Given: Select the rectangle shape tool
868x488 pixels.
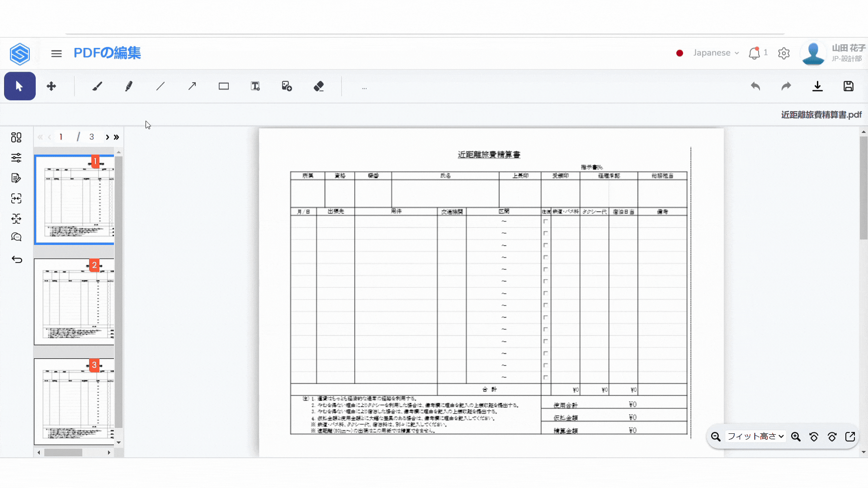Looking at the screenshot, I should (x=224, y=86).
